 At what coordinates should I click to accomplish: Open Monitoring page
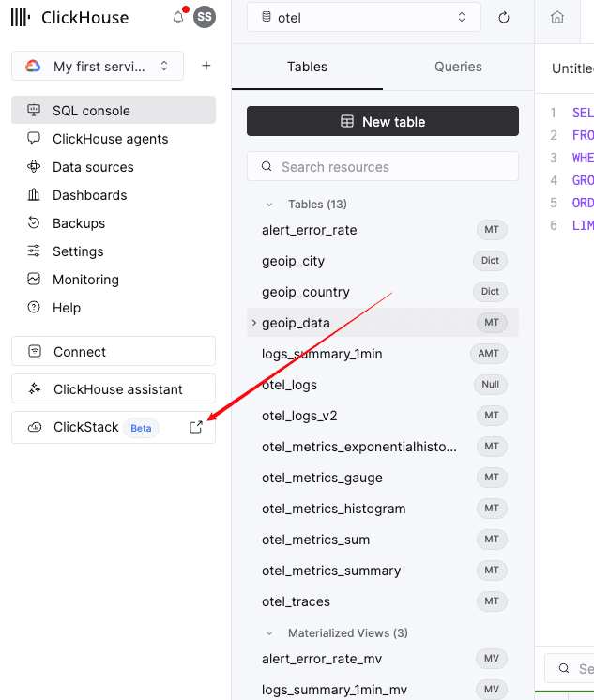[114, 280]
